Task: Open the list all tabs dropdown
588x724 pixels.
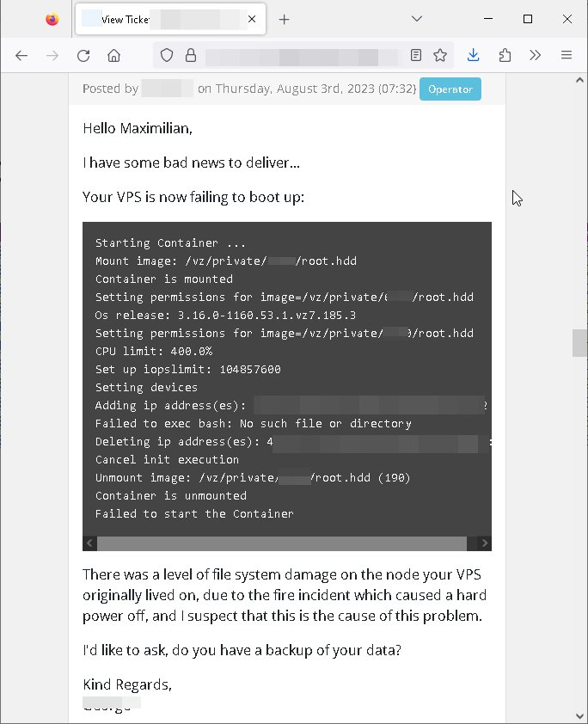Action: 416,19
